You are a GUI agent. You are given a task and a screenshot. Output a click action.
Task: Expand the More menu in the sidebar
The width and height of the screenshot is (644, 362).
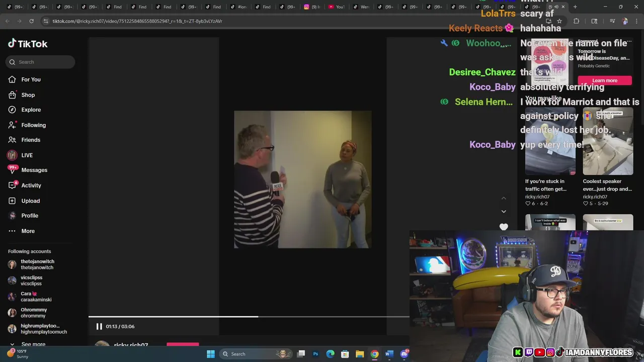tap(22, 231)
